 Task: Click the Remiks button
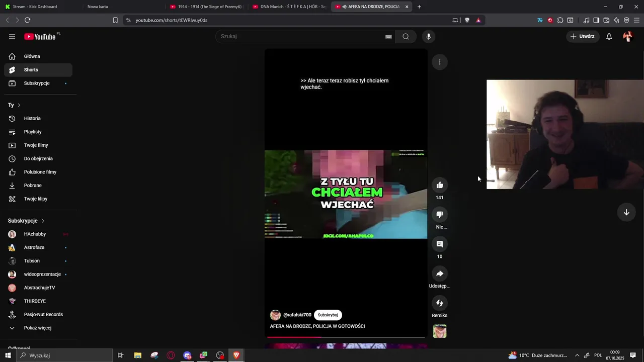point(440,303)
